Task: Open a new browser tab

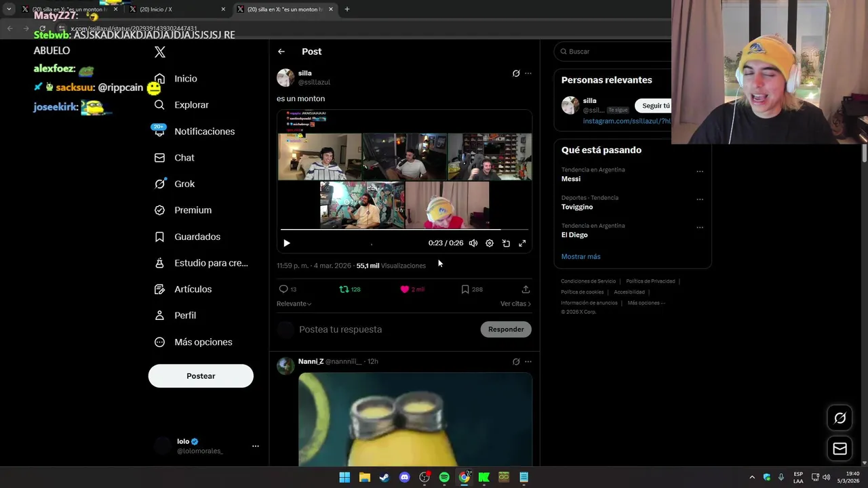Action: (347, 9)
